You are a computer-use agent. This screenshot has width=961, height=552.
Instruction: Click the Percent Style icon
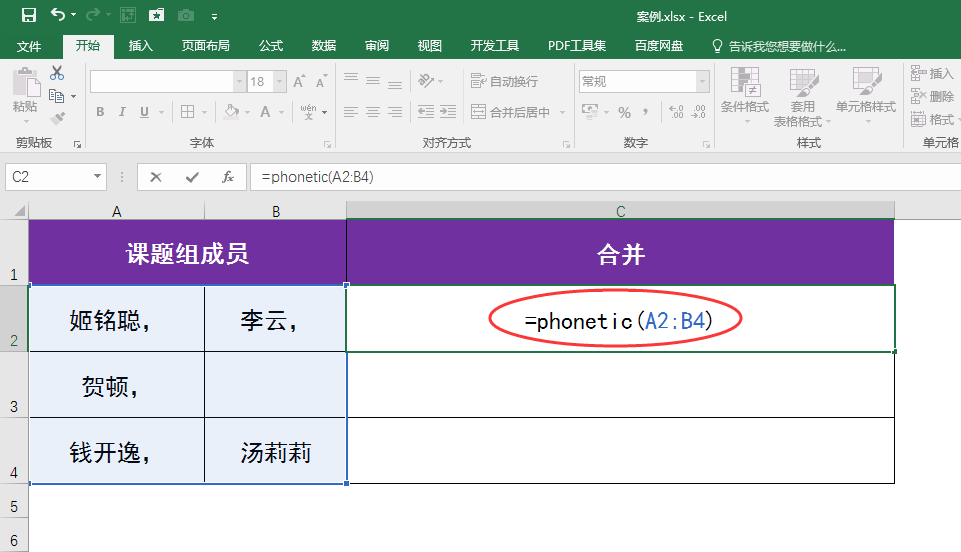click(x=625, y=112)
